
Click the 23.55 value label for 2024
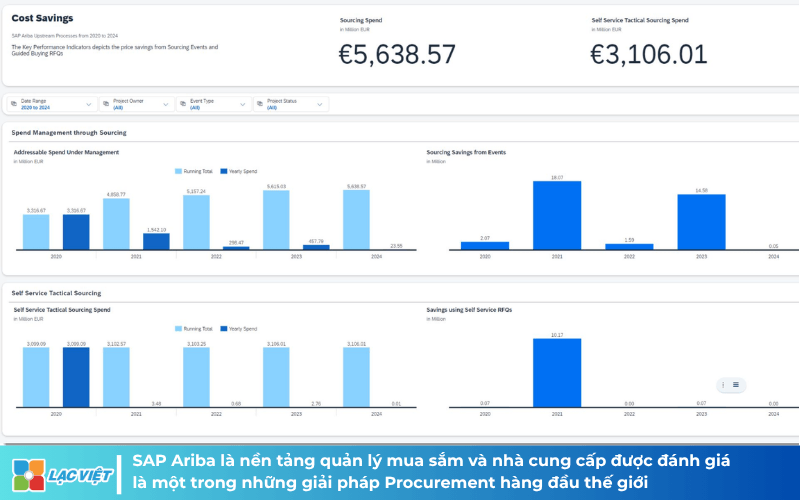coord(396,246)
